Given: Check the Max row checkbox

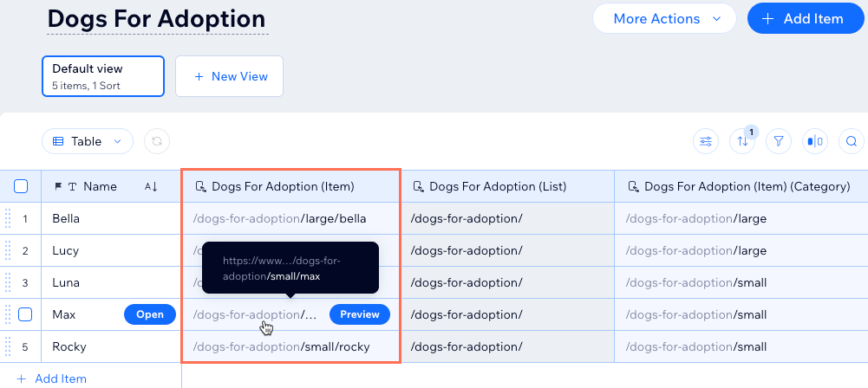Looking at the screenshot, I should point(25,314).
